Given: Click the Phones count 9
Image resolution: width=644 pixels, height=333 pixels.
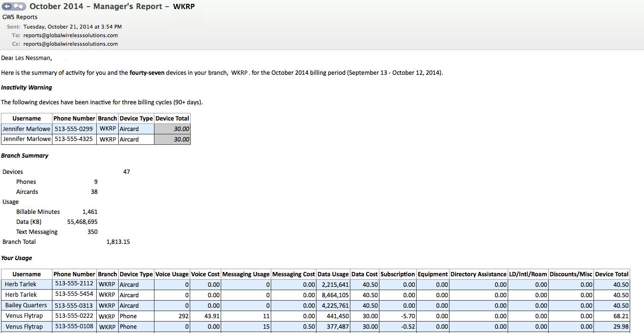Looking at the screenshot, I should tap(96, 182).
